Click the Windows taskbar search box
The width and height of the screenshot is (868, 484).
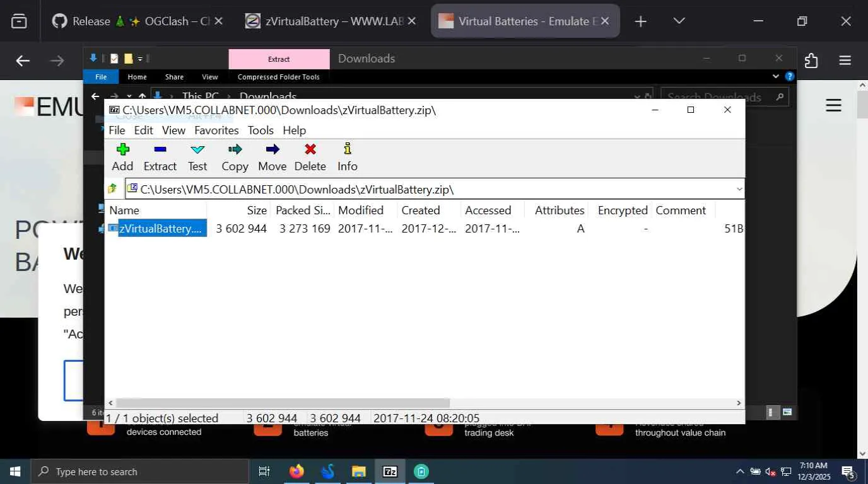(139, 471)
